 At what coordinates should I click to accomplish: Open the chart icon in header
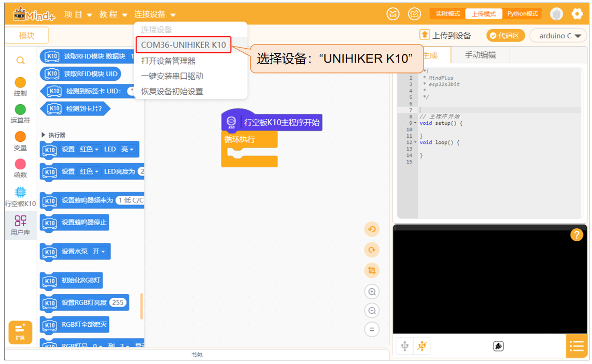tap(393, 14)
